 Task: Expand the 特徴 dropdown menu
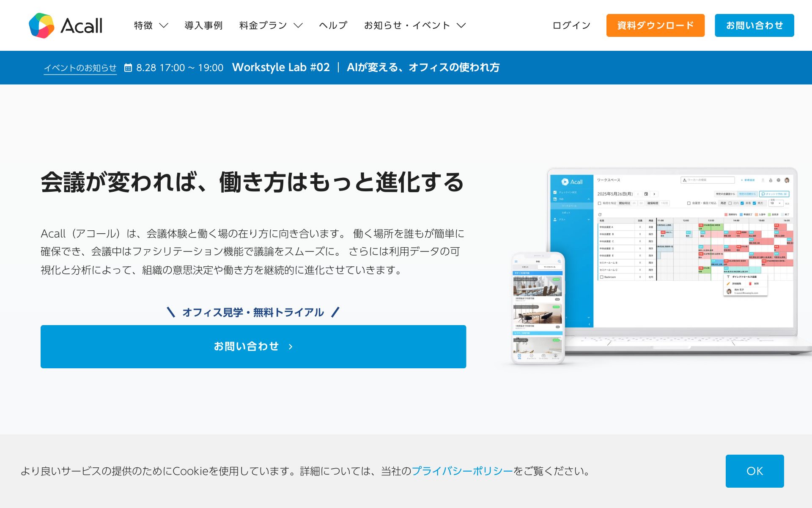click(x=151, y=25)
